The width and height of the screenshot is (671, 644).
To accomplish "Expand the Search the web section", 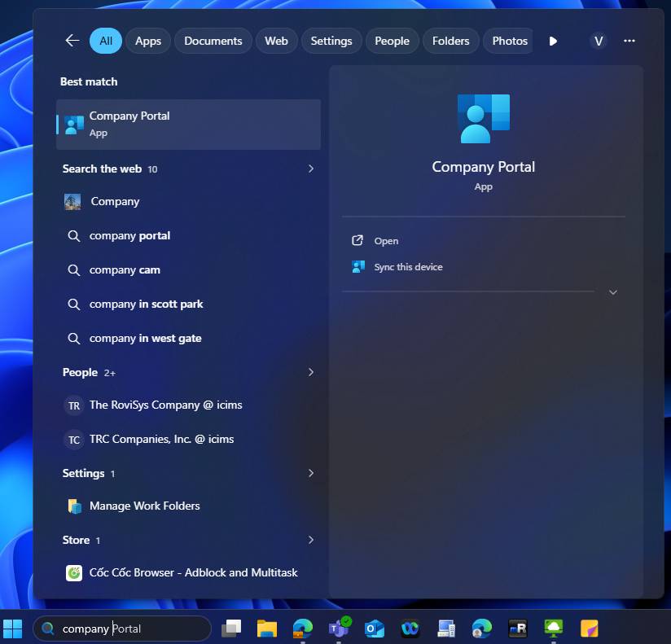I will [310, 169].
